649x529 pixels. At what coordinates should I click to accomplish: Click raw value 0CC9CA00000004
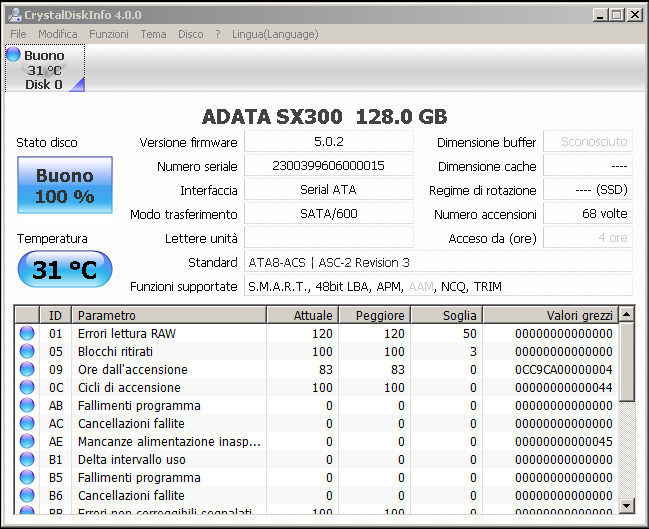pyautogui.click(x=563, y=369)
